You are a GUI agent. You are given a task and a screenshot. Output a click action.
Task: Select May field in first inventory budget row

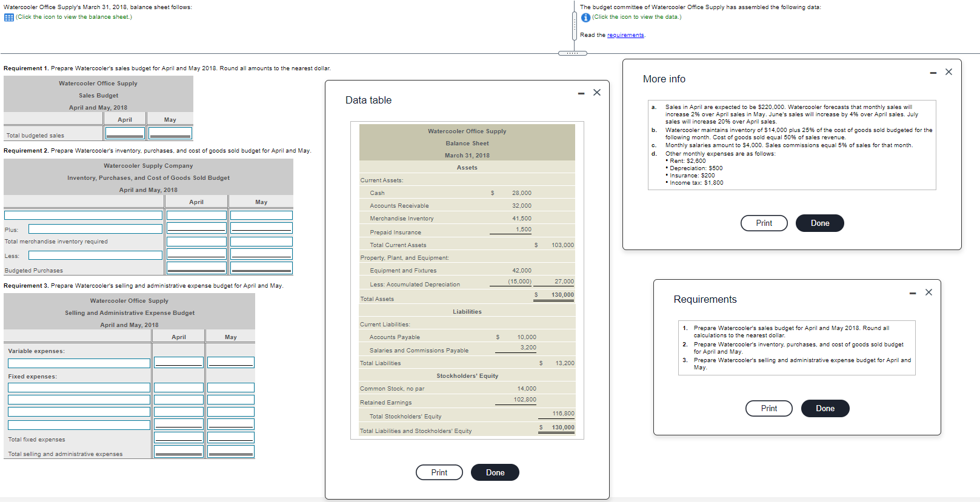point(261,215)
